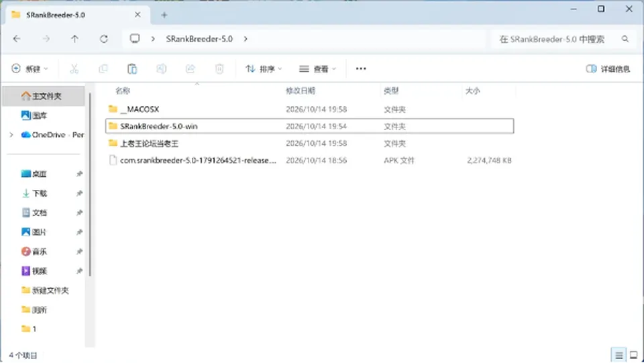Screen dimensions: 644x363
Task: Expand chevron after SRankBreeder-5.0 in address bar
Action: pyautogui.click(x=246, y=39)
